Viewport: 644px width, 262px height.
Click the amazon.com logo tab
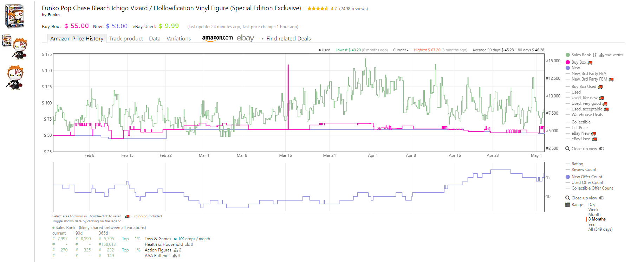pos(217,38)
